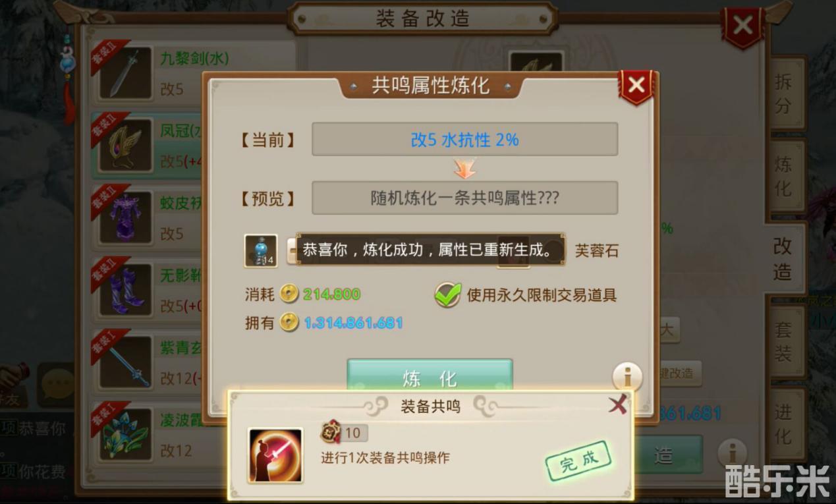Dismiss the 装备共鸣 task popup
The image size is (836, 504).
(618, 405)
